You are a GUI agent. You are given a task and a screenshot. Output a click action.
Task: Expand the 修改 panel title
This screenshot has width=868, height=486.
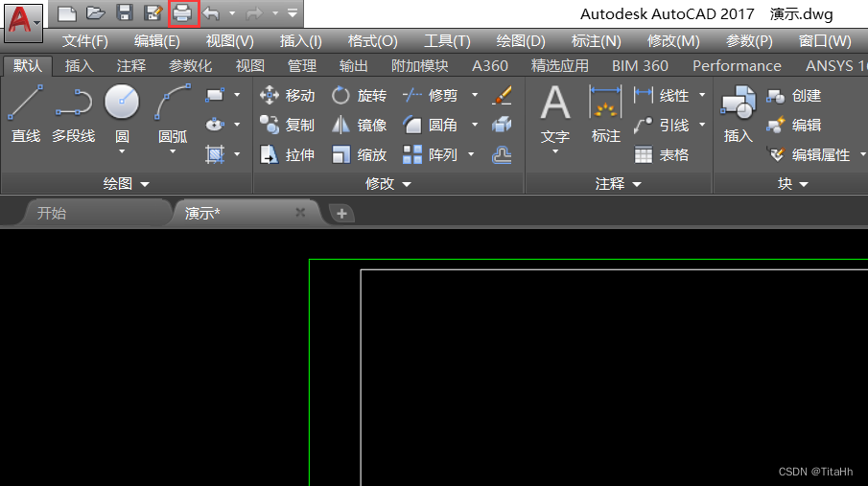[x=388, y=183]
